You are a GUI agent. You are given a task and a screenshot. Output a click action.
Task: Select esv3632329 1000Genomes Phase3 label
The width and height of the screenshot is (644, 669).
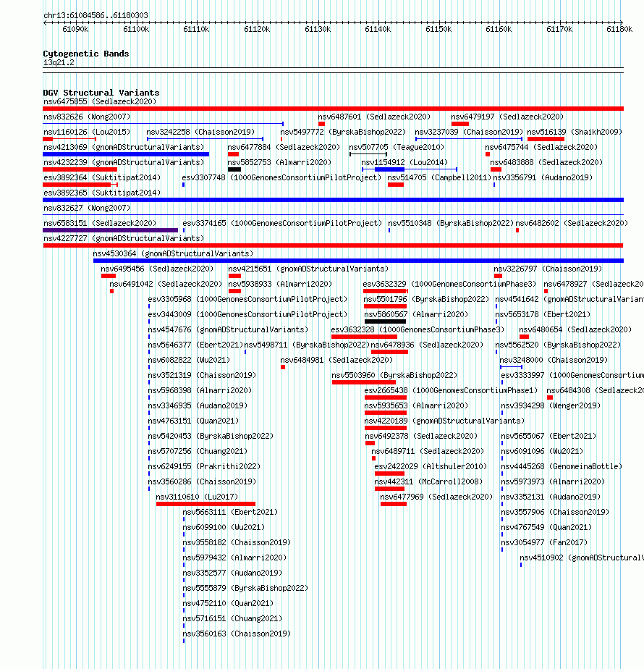click(449, 284)
